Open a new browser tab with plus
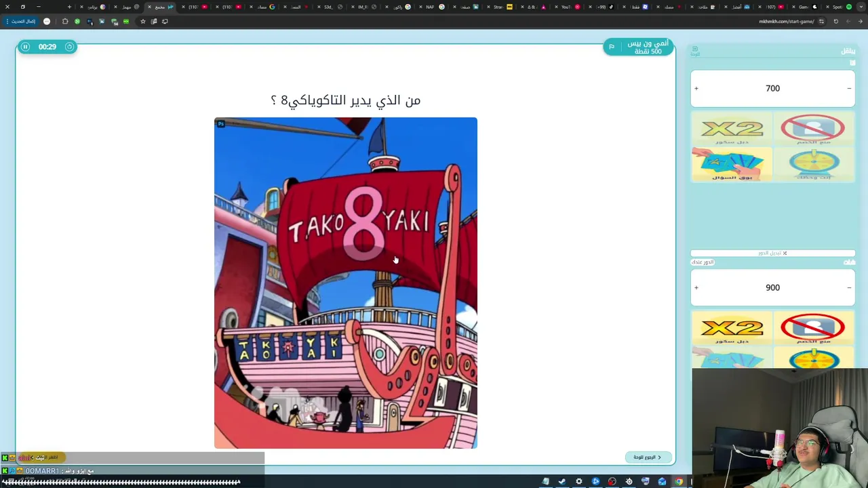This screenshot has width=868, height=488. point(69,7)
